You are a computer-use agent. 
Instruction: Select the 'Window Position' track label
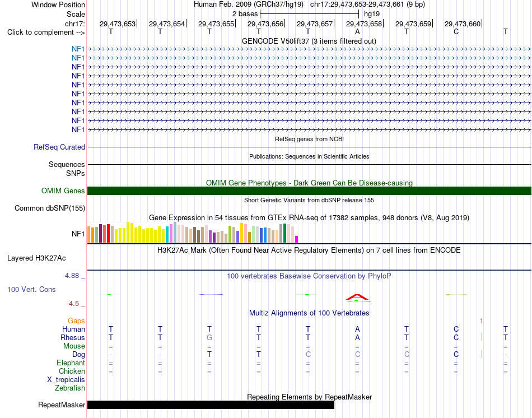point(58,4)
